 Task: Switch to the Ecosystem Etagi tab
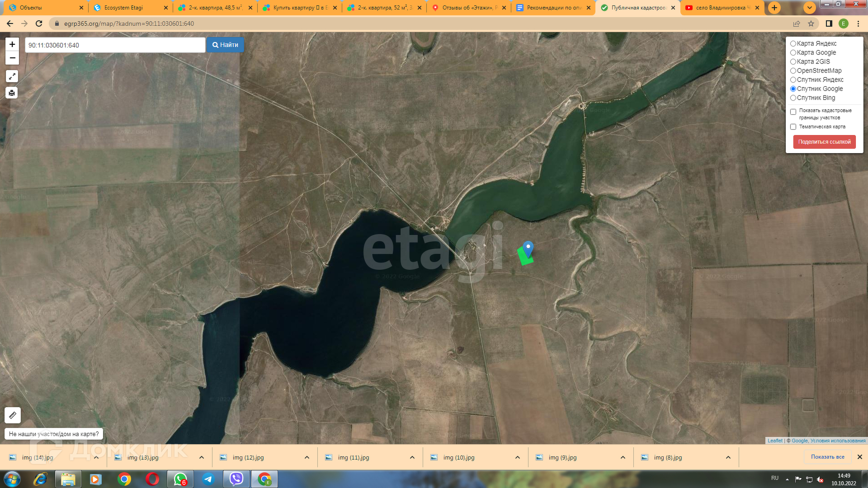123,8
